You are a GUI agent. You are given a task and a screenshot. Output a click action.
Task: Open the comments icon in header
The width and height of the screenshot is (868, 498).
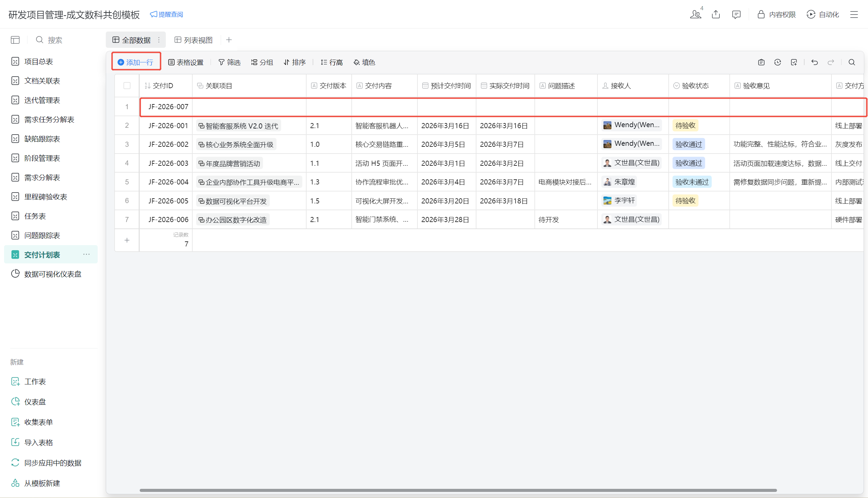tap(736, 14)
